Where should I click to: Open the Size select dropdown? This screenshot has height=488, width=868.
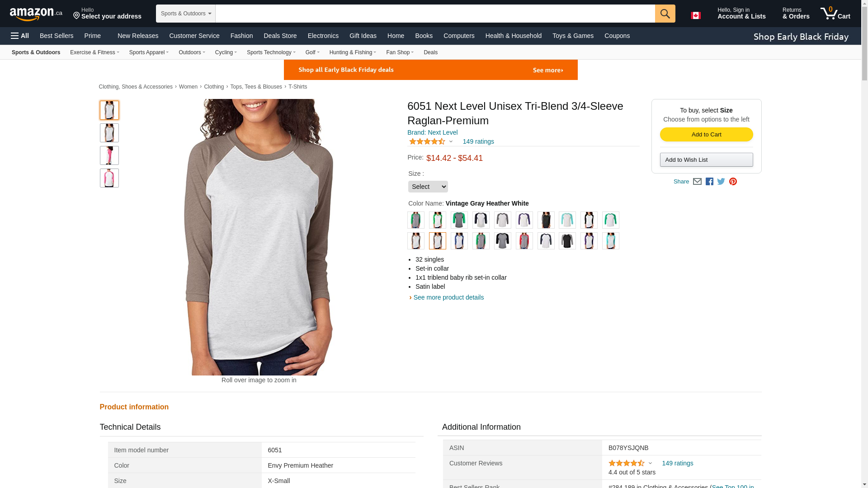click(428, 187)
